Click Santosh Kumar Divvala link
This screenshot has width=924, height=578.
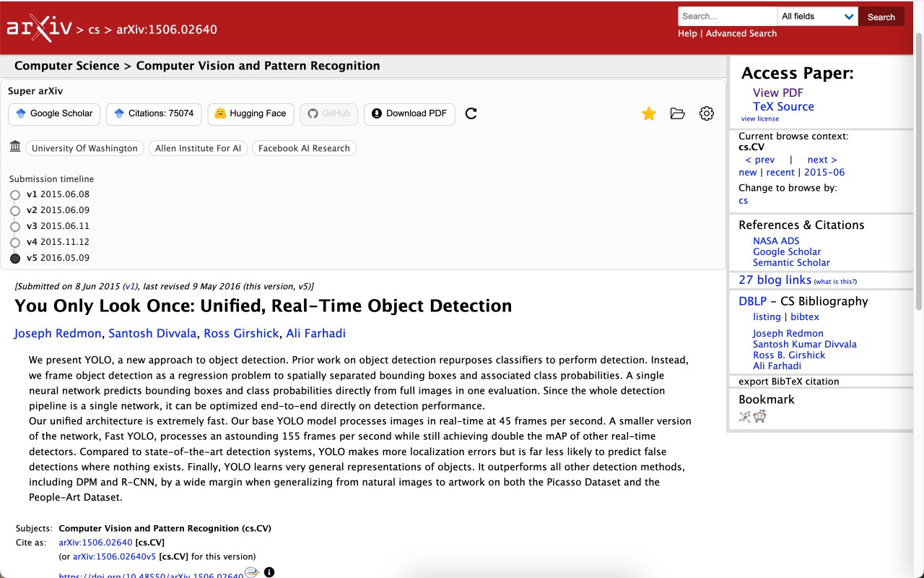click(805, 344)
